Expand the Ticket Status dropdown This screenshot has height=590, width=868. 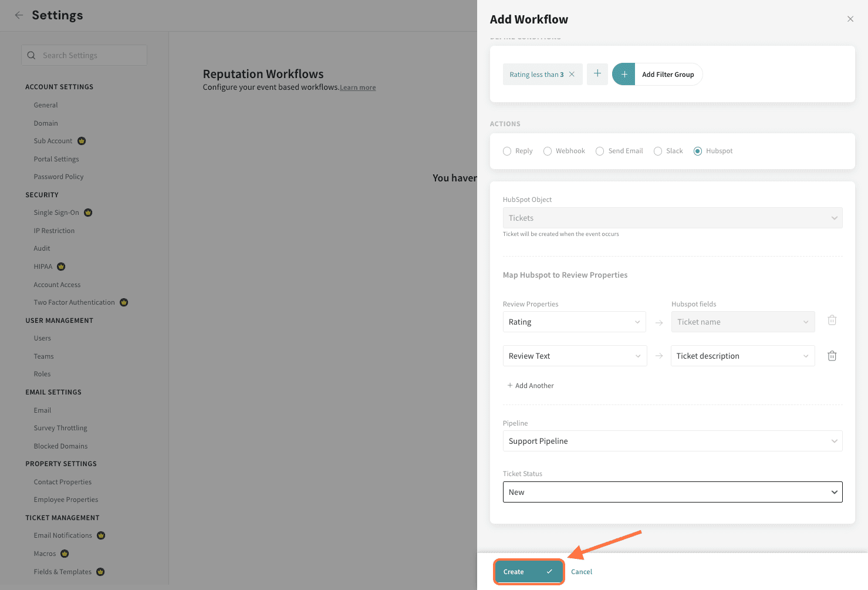tap(672, 492)
